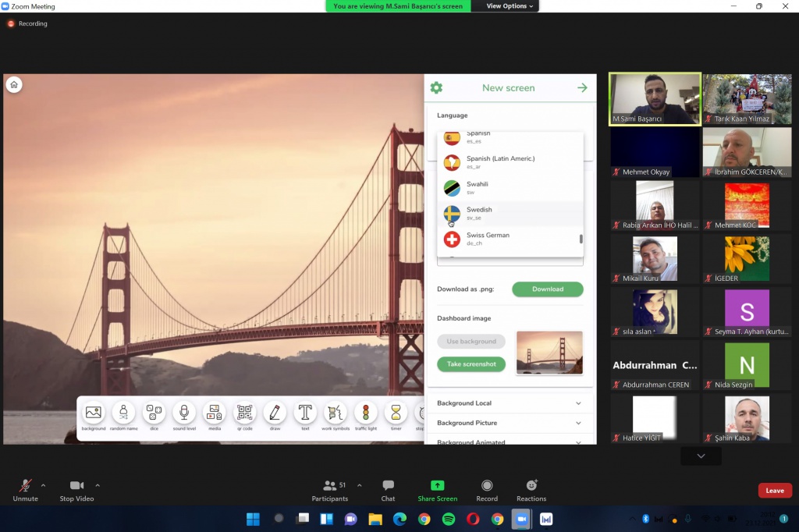Click Bluetooth icon in system tray
Viewport: 799px width, 532px height.
645,519
